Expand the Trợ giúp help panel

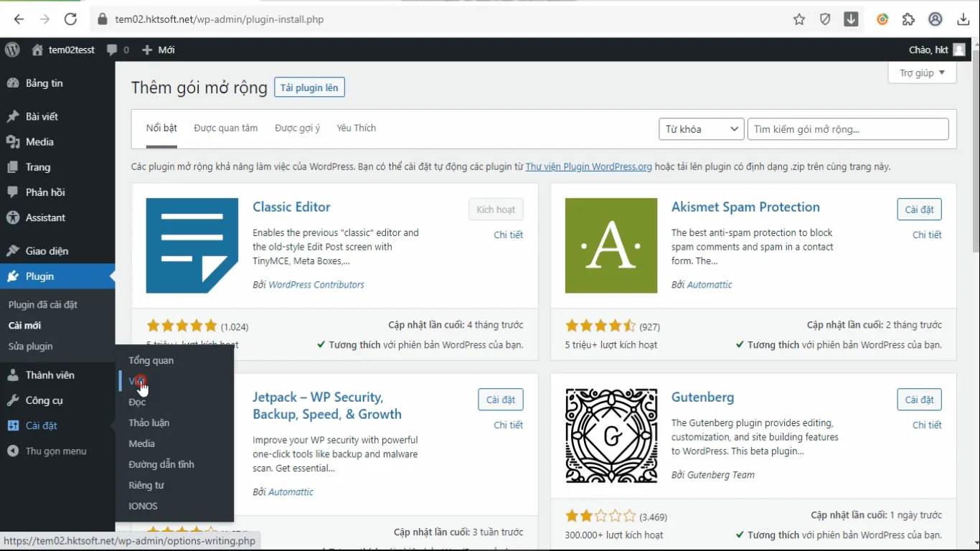click(x=922, y=73)
